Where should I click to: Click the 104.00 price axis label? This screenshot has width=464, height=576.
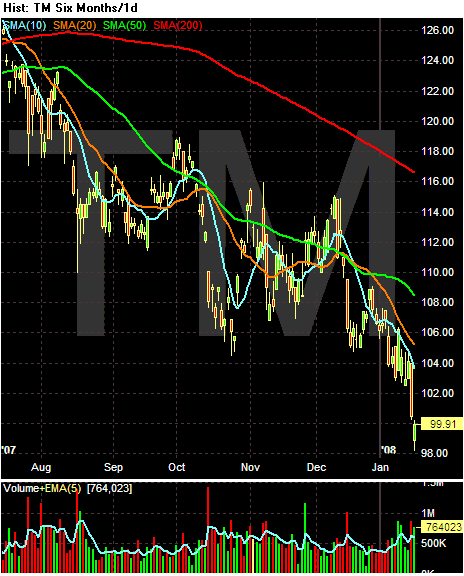pos(437,363)
